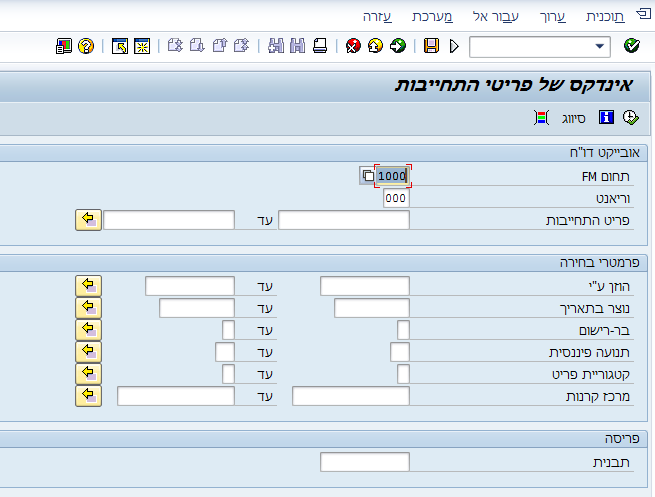This screenshot has width=655, height=497.
Task: Click the קטגוריית פריט to-value field
Action: [228, 374]
